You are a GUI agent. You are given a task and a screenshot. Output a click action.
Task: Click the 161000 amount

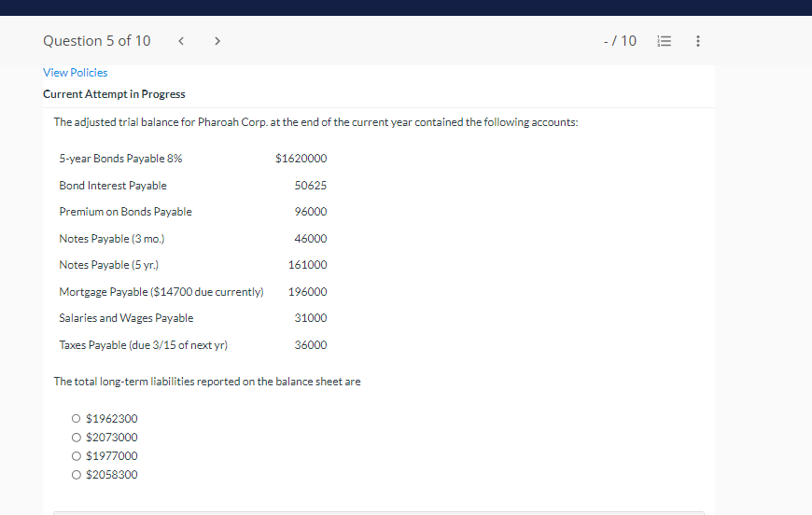click(308, 265)
